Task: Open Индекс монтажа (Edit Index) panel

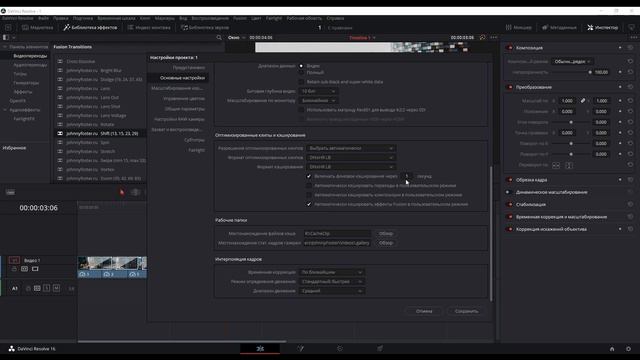Action: point(149,27)
